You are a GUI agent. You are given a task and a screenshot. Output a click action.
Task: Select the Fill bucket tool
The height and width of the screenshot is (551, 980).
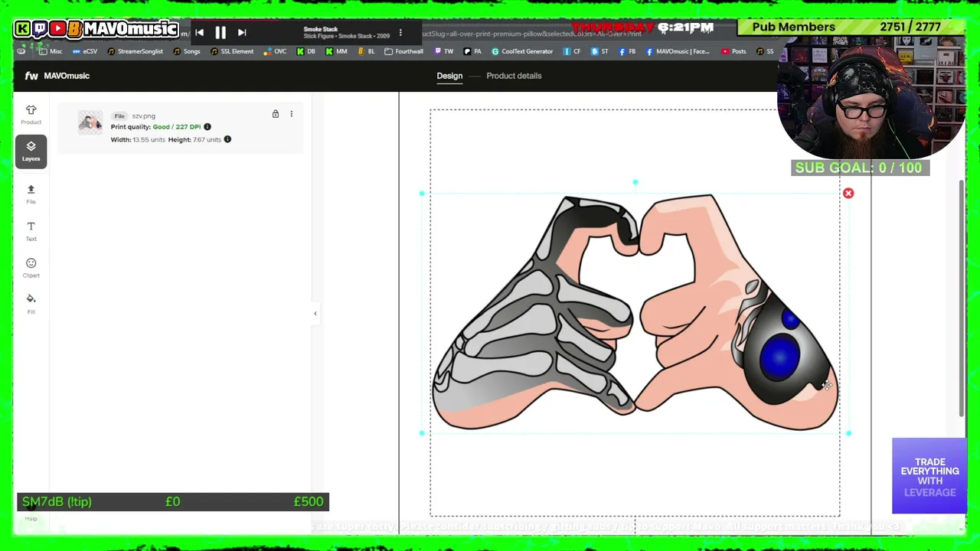(x=31, y=303)
